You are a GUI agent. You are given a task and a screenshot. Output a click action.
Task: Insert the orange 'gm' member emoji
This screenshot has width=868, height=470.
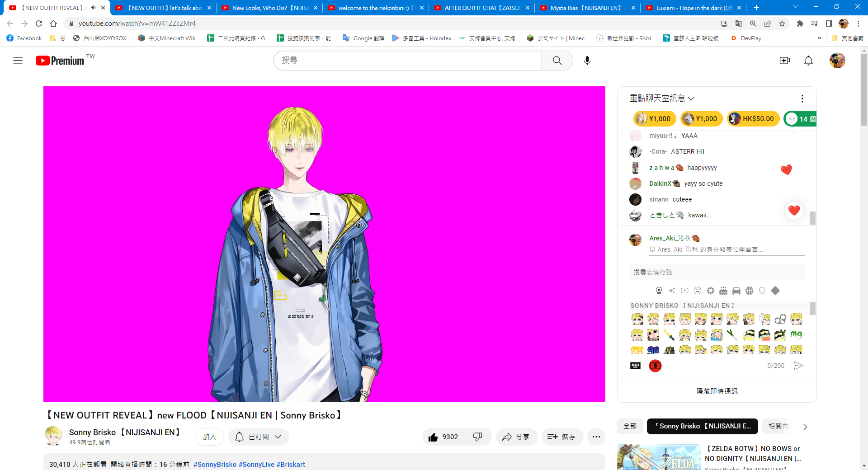(x=637, y=350)
